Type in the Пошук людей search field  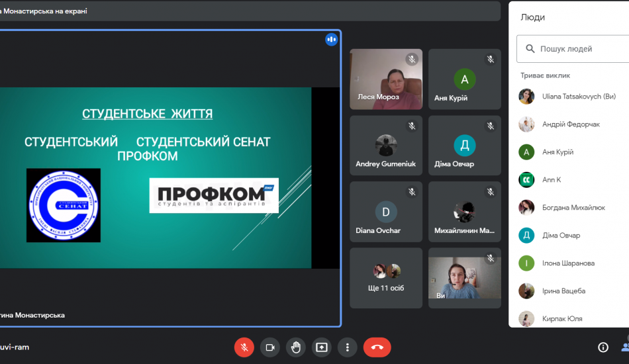pyautogui.click(x=579, y=49)
